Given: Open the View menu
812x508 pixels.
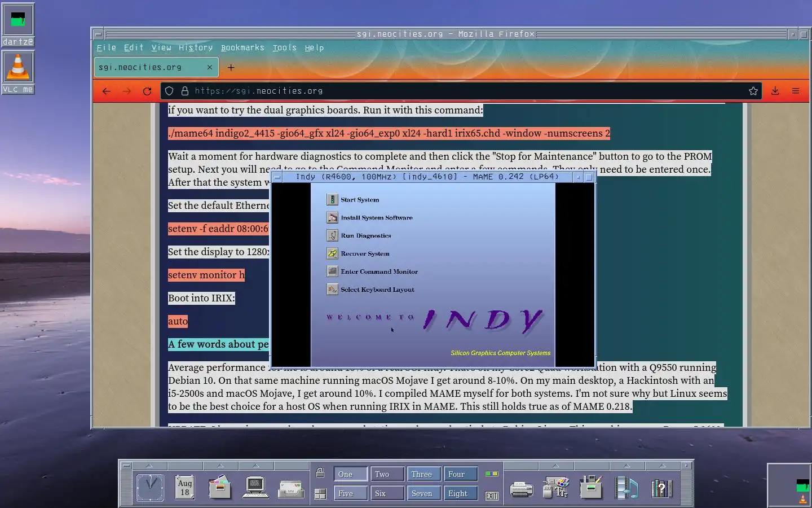Looking at the screenshot, I should (161, 48).
